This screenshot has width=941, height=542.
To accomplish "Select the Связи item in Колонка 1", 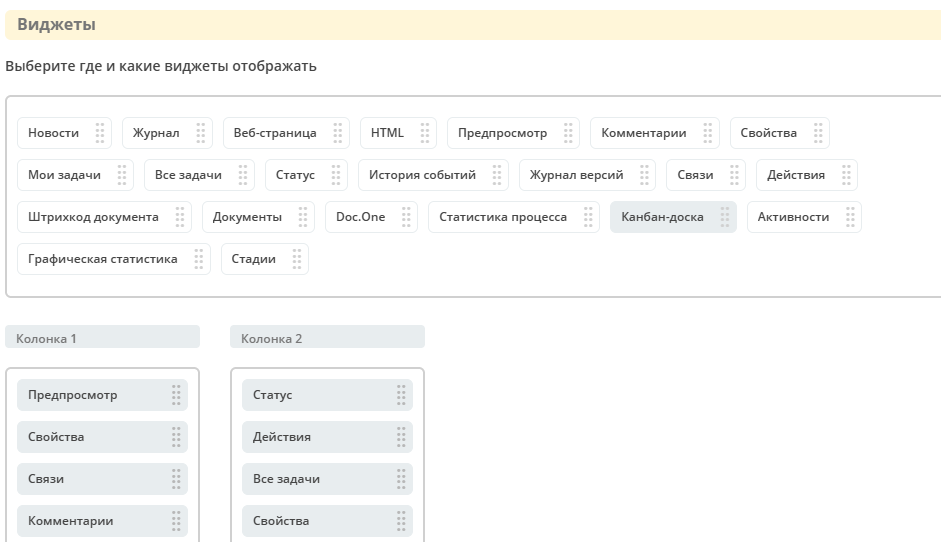I will tap(103, 479).
